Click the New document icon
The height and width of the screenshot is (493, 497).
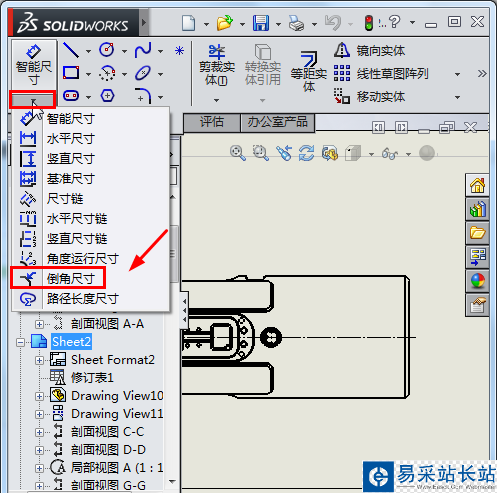[189, 23]
